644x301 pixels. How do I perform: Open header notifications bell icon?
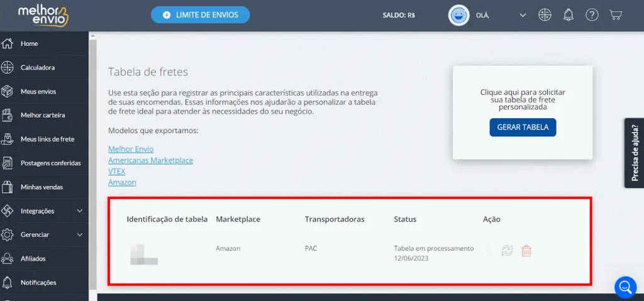569,15
